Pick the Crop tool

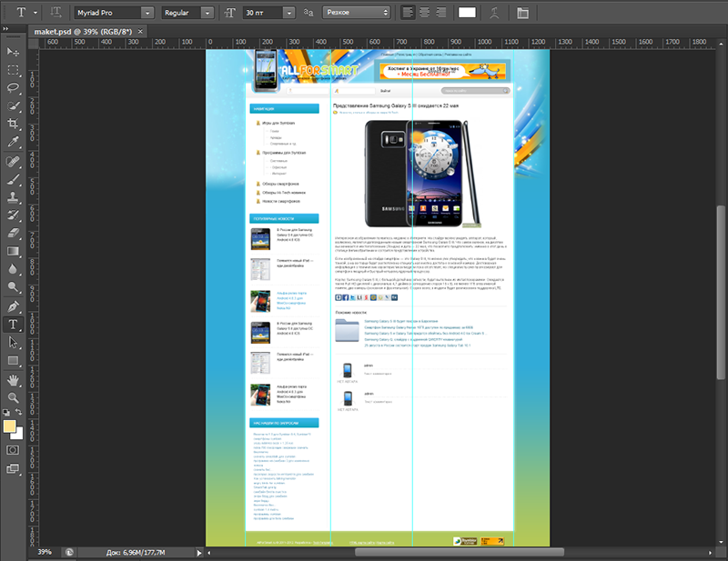coord(14,125)
